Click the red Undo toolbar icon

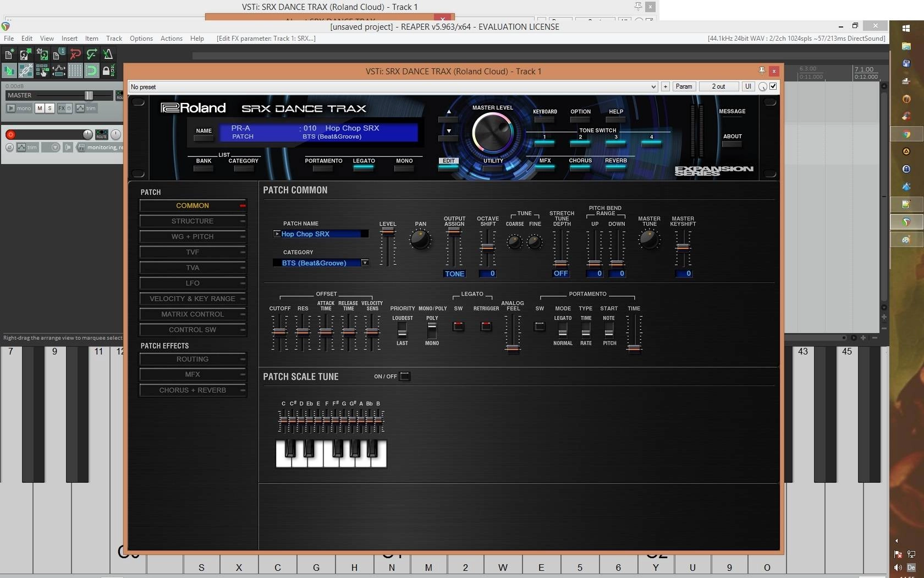click(75, 54)
